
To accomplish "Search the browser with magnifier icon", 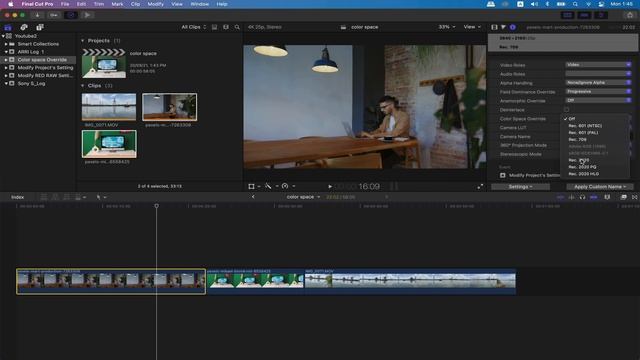I will pyautogui.click(x=237, y=27).
